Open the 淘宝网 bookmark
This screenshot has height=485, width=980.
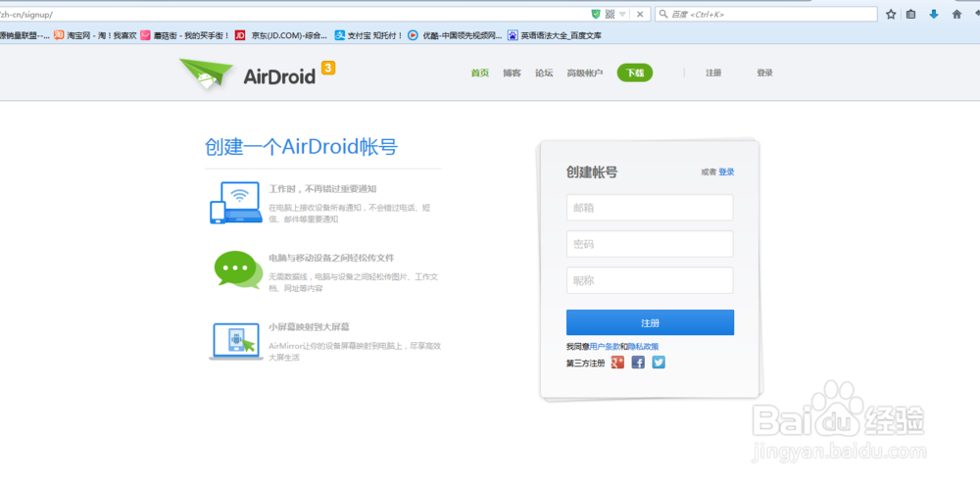[95, 35]
